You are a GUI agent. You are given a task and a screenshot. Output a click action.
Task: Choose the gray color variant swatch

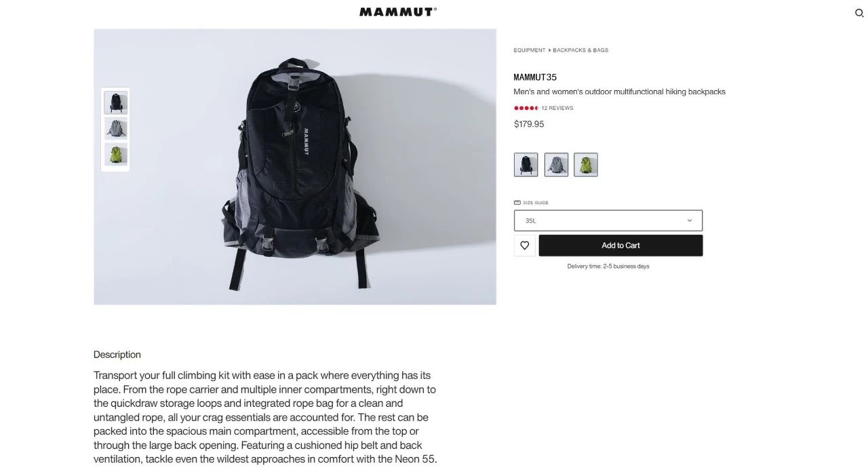556,165
